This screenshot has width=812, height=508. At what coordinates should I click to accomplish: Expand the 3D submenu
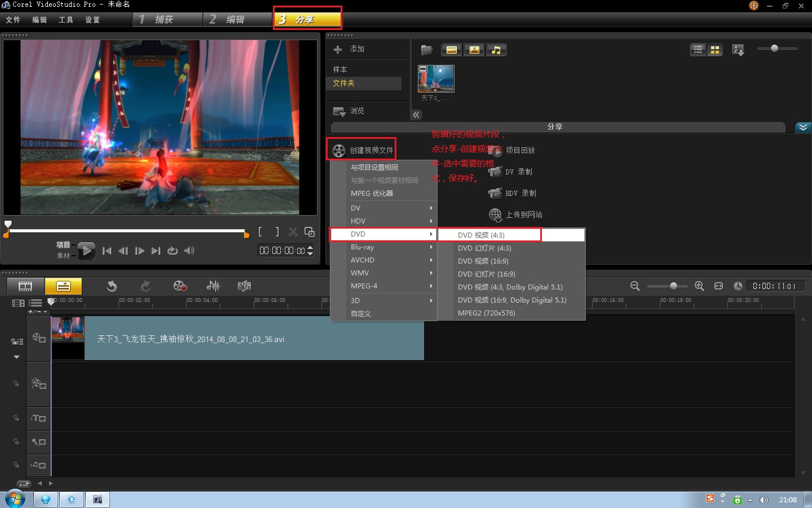[384, 301]
